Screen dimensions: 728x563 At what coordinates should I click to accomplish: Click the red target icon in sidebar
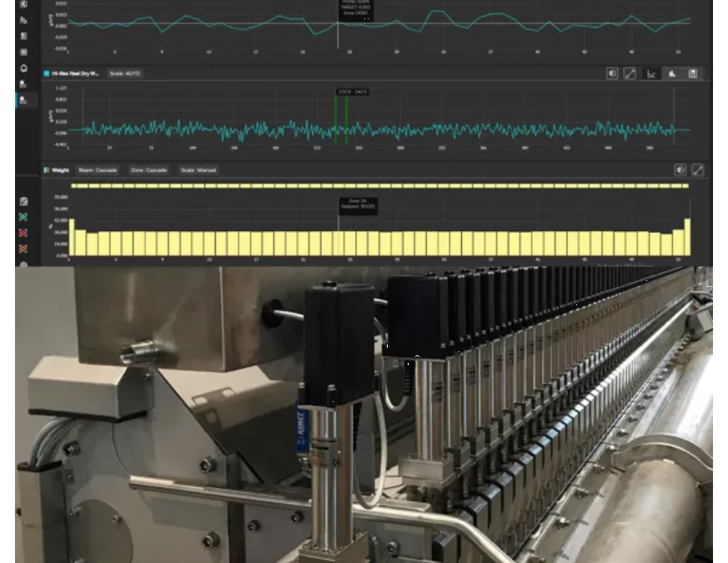tap(23, 233)
